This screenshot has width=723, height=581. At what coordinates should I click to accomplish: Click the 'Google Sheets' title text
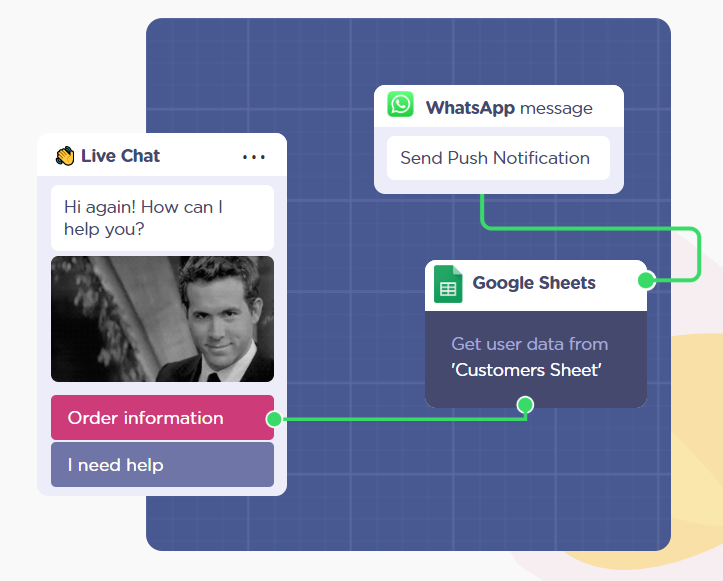(534, 283)
